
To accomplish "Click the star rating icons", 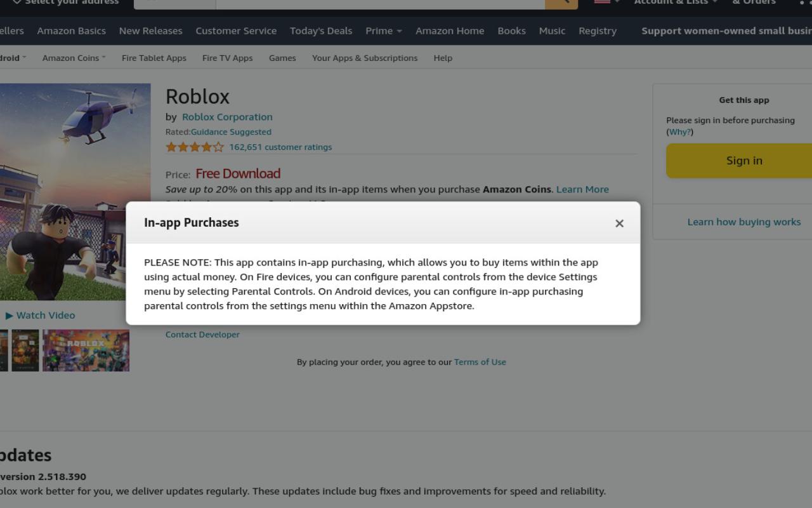I will (195, 147).
